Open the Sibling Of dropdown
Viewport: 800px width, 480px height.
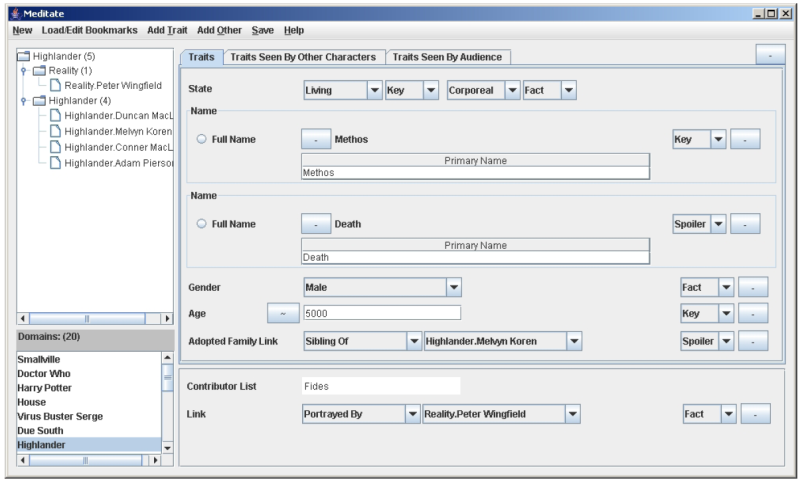tap(363, 341)
